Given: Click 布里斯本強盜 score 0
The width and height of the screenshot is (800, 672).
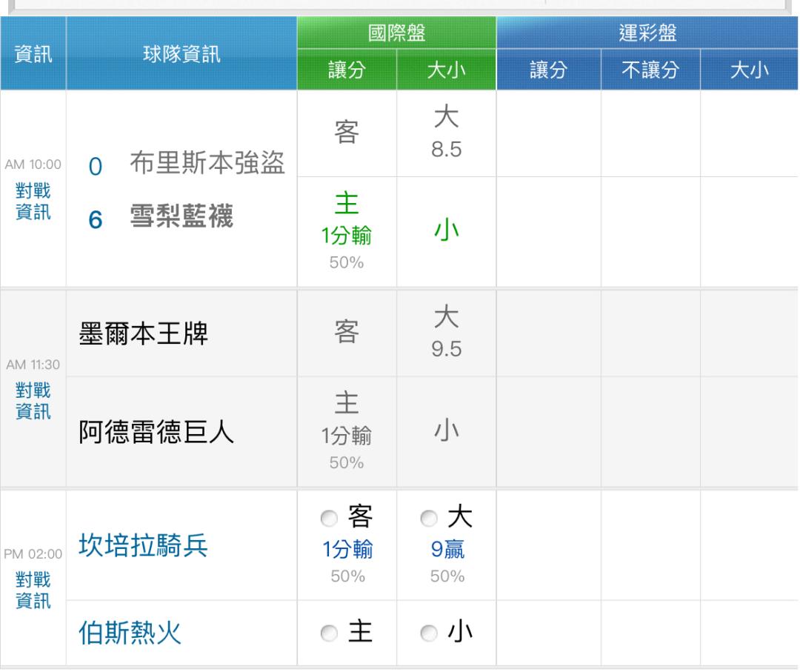Looking at the screenshot, I should [96, 167].
